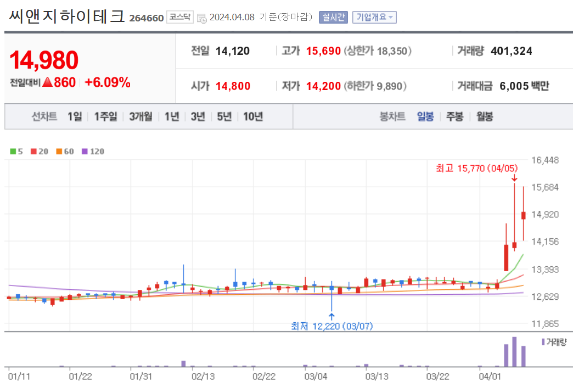Click the current price 14,980
This screenshot has height=392, width=573.
(44, 60)
